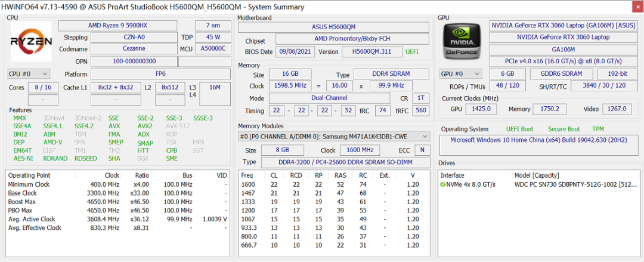The height and width of the screenshot is (262, 644).
Task: Open the GPU #0 selector dropdown
Action: (x=461, y=74)
